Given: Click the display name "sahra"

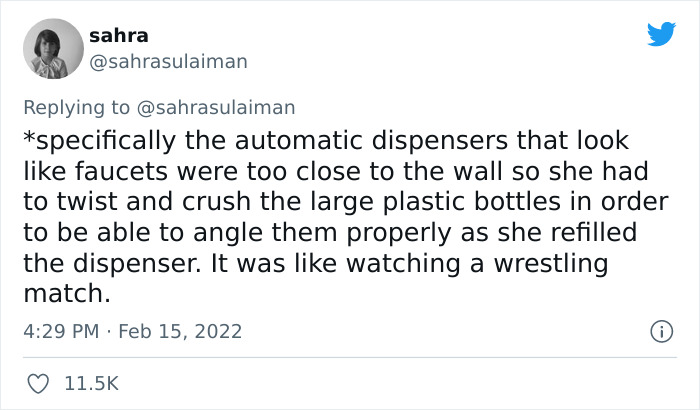Looking at the screenshot, I should pyautogui.click(x=118, y=36).
